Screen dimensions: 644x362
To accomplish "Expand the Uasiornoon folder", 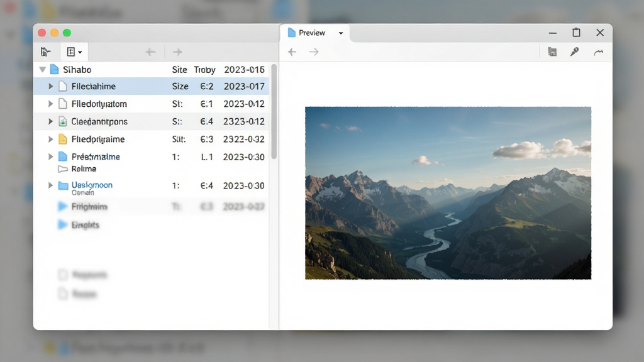I will (x=50, y=185).
